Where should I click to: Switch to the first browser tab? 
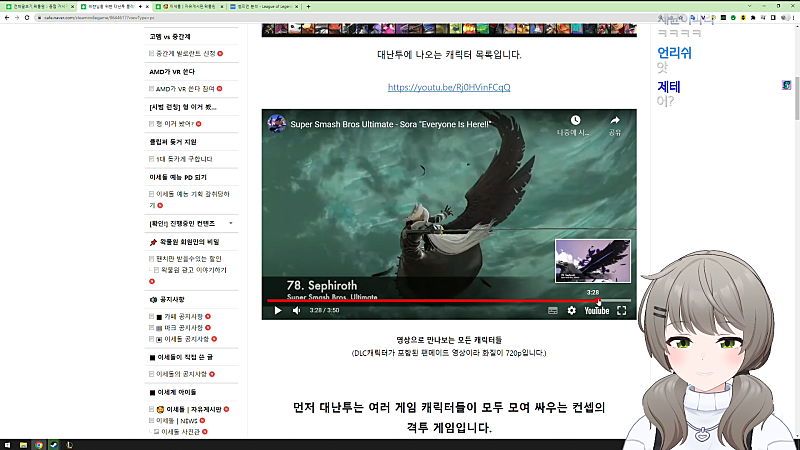click(x=38, y=6)
